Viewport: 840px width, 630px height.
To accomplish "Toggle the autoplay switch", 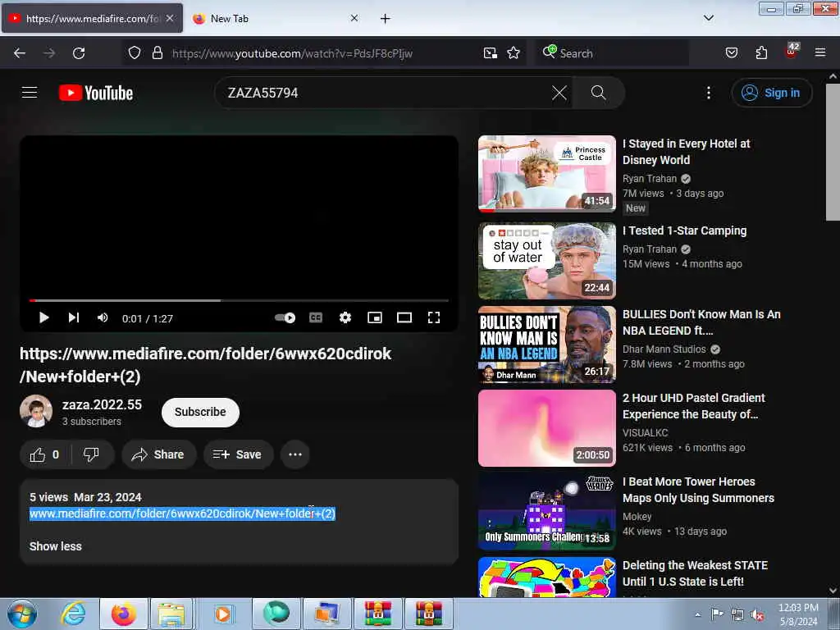I will point(285,317).
